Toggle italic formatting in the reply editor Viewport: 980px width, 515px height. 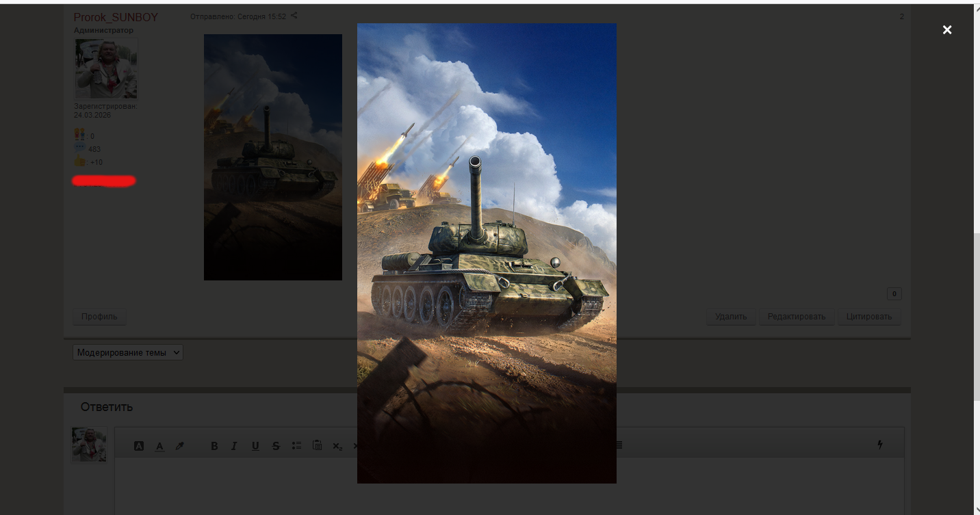pyautogui.click(x=234, y=446)
